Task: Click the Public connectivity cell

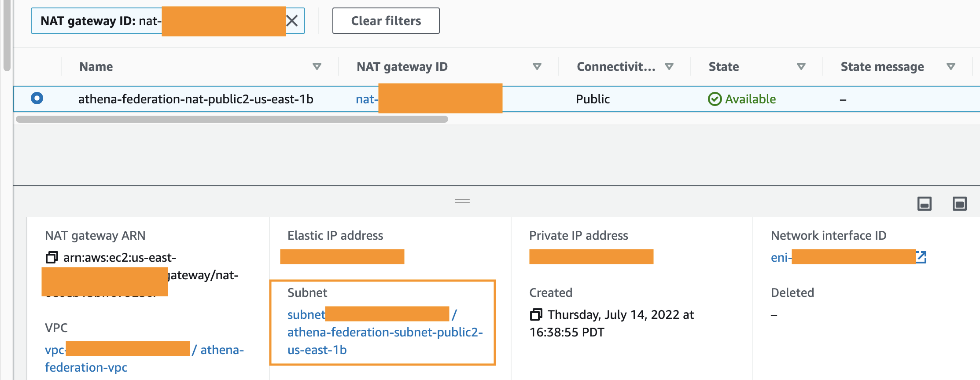Action: (593, 99)
